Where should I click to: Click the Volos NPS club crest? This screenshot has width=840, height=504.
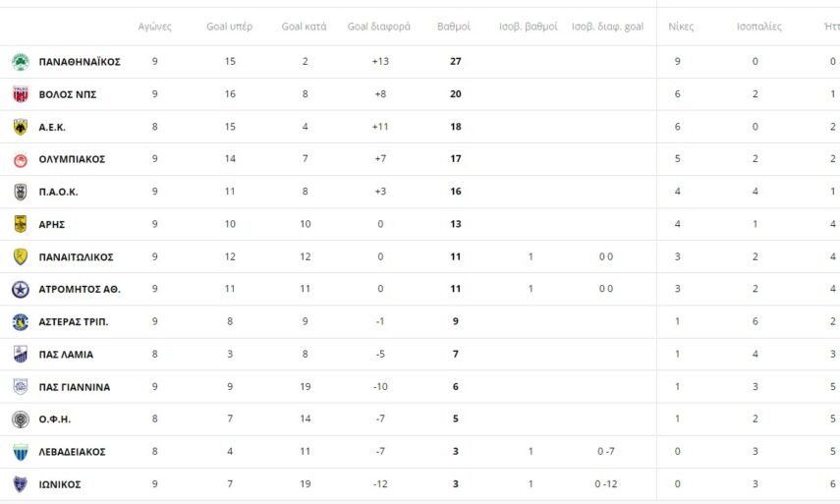(x=20, y=94)
